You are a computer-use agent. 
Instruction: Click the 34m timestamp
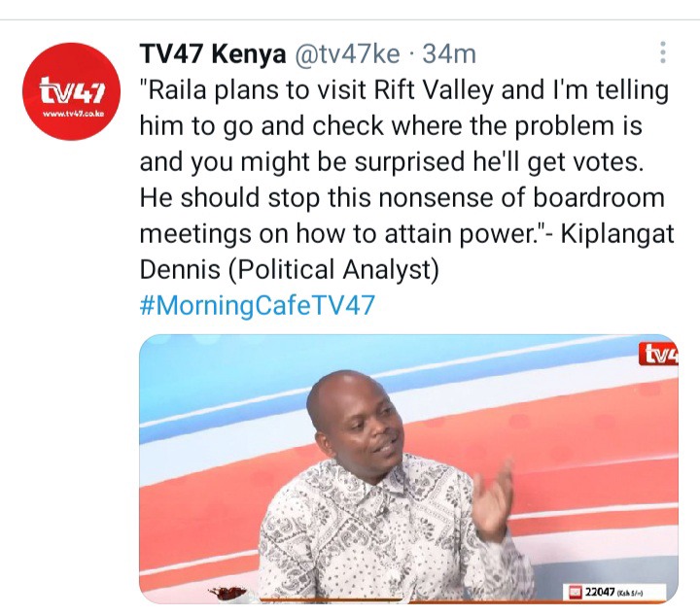point(449,54)
